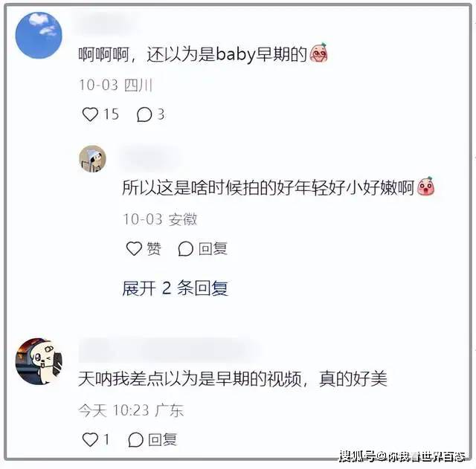
Task: Click blurred username above 天呐 comment
Action: click(x=170, y=350)
